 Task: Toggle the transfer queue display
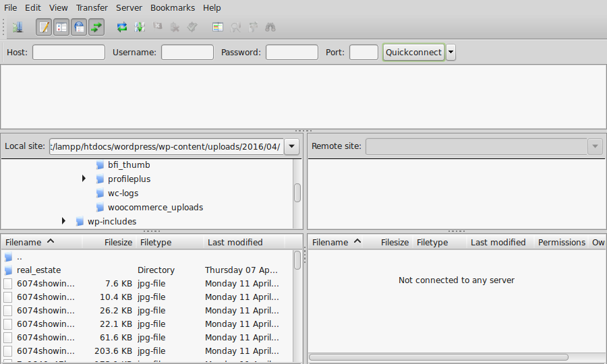point(96,28)
